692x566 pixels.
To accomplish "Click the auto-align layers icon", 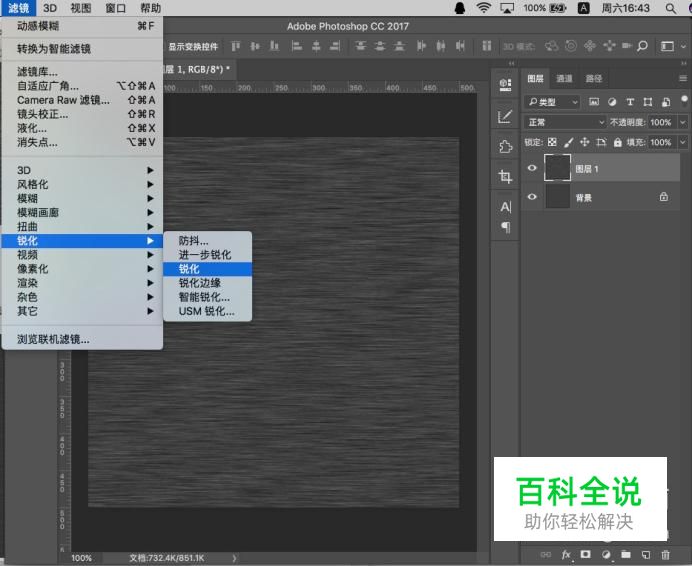I will point(486,46).
